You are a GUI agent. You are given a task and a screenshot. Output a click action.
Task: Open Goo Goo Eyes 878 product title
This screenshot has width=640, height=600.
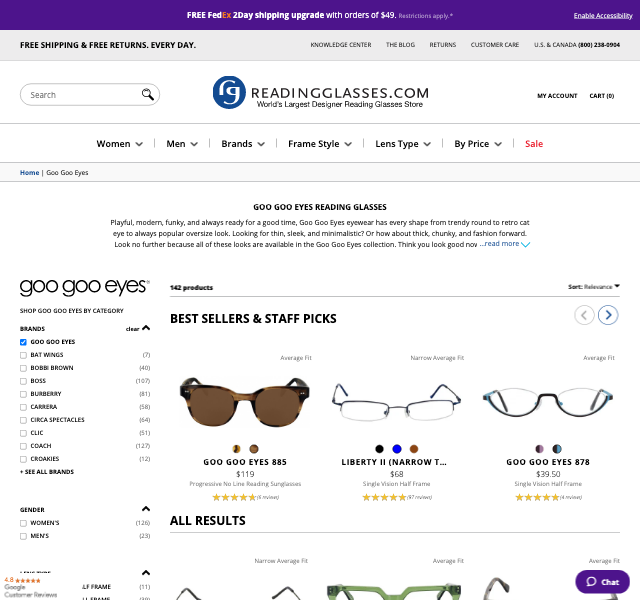pos(548,462)
